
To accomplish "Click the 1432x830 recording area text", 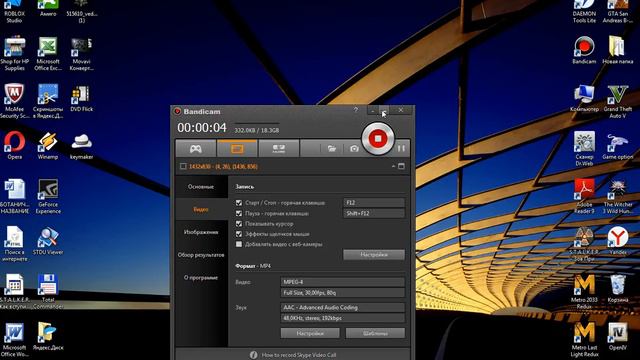I will point(223,167).
